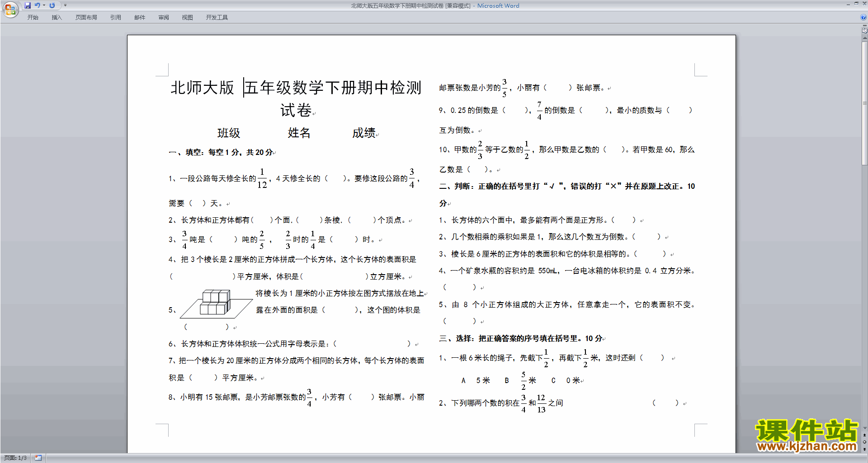This screenshot has width=868, height=463.
Task: Open the 审阅 ribbon tab
Action: point(164,18)
